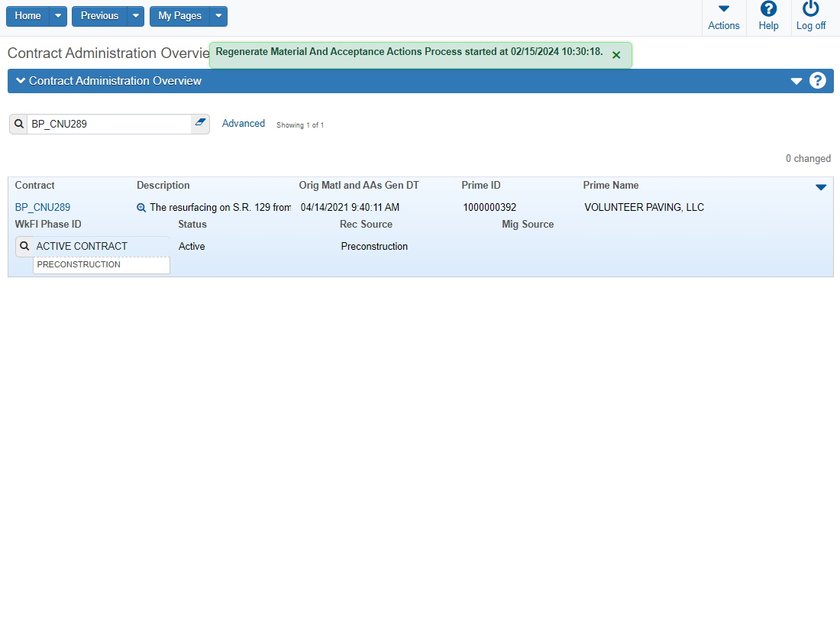Image resolution: width=840 pixels, height=631 pixels.
Task: Expand the Previous dropdown arrow
Action: [x=135, y=16]
